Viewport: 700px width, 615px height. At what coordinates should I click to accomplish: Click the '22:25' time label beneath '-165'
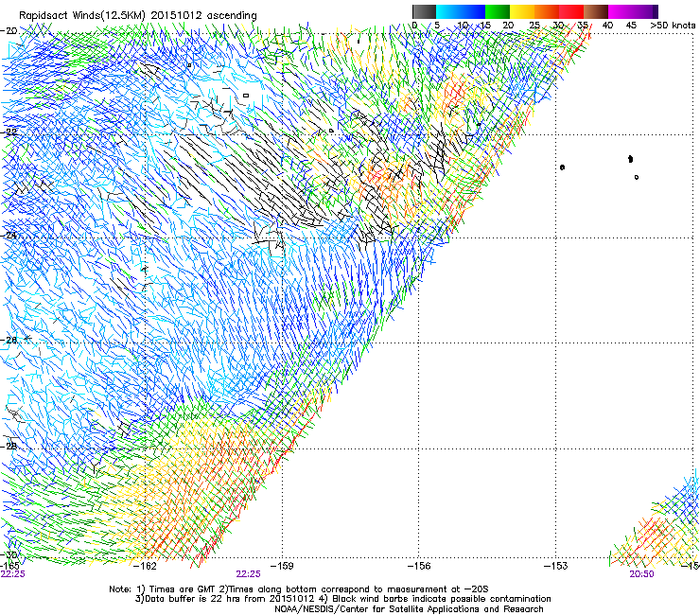[13, 574]
